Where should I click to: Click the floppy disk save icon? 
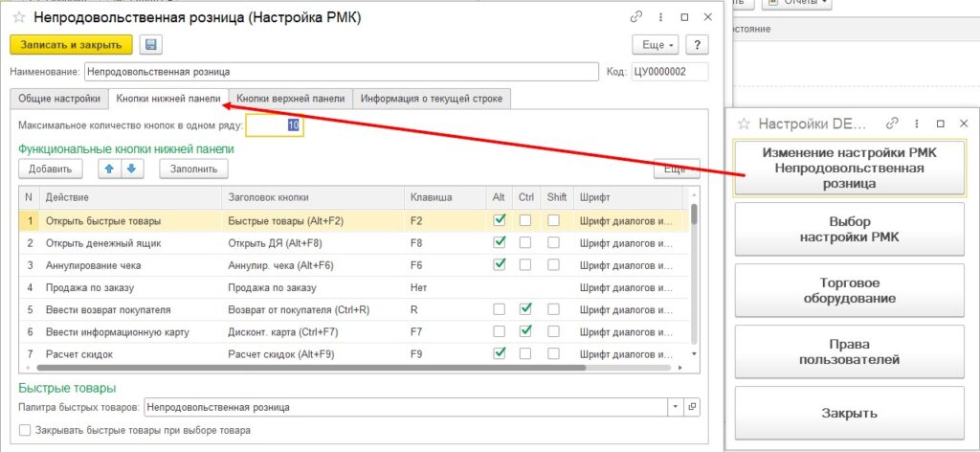[x=150, y=44]
